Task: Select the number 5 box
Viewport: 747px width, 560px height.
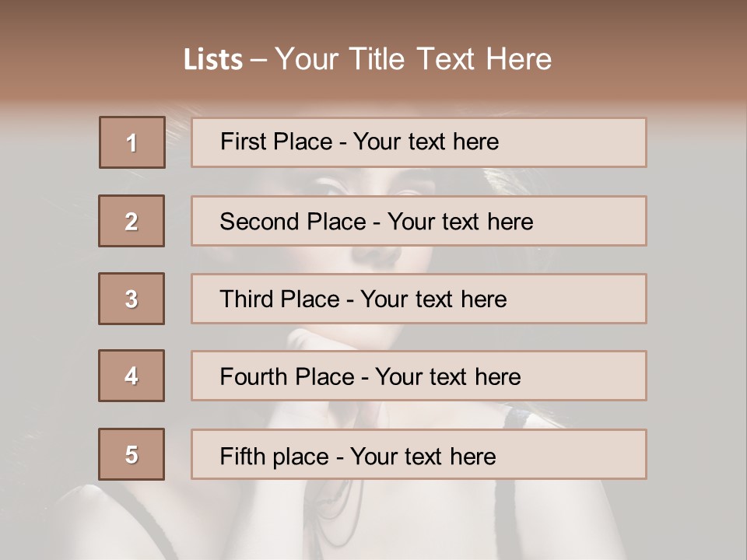Action: (x=132, y=454)
